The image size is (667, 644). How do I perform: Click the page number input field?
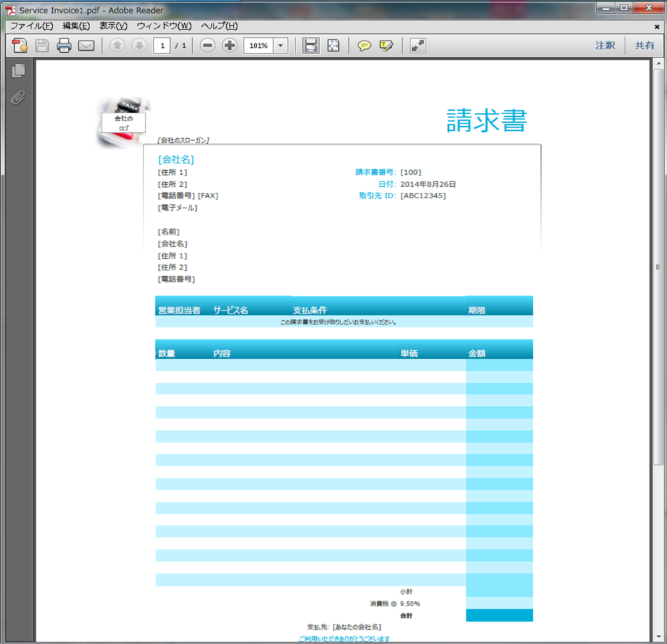point(162,45)
